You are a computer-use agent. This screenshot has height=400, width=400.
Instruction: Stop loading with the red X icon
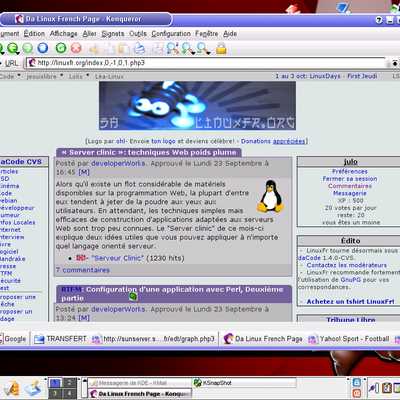(76, 48)
